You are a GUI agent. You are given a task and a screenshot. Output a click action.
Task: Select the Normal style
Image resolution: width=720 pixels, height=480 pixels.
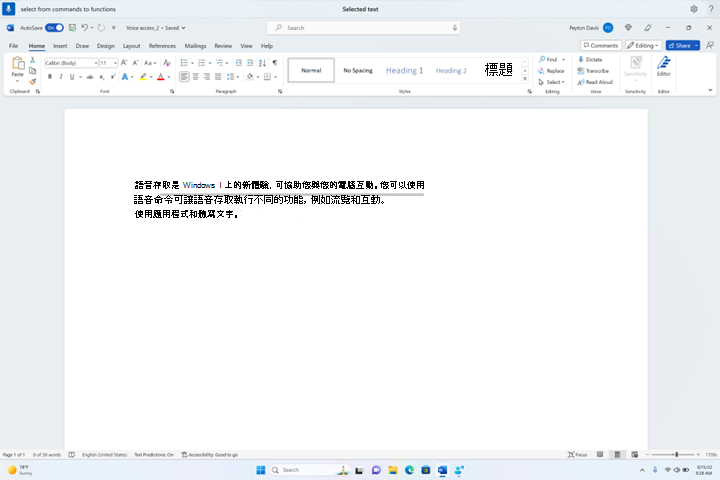(x=311, y=70)
